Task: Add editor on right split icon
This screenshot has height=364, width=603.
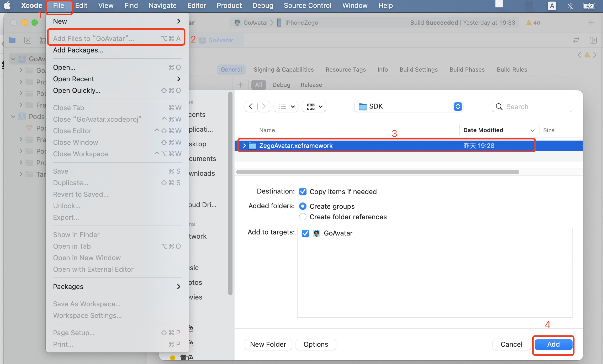Action: pos(593,40)
